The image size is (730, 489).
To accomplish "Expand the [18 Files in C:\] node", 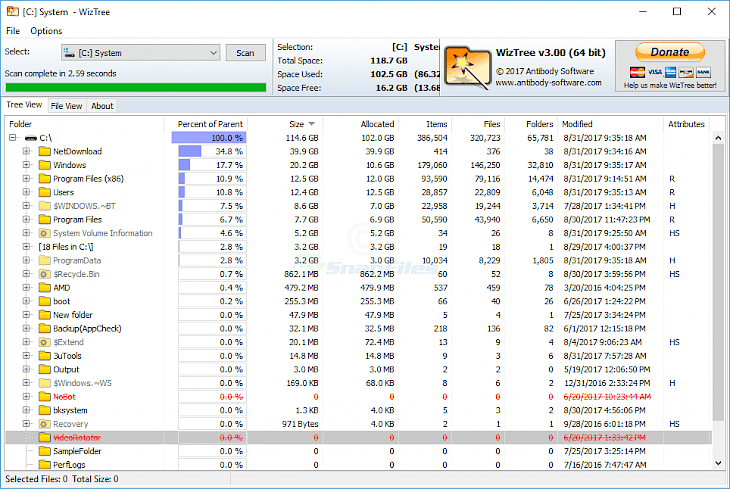I will pos(26,246).
